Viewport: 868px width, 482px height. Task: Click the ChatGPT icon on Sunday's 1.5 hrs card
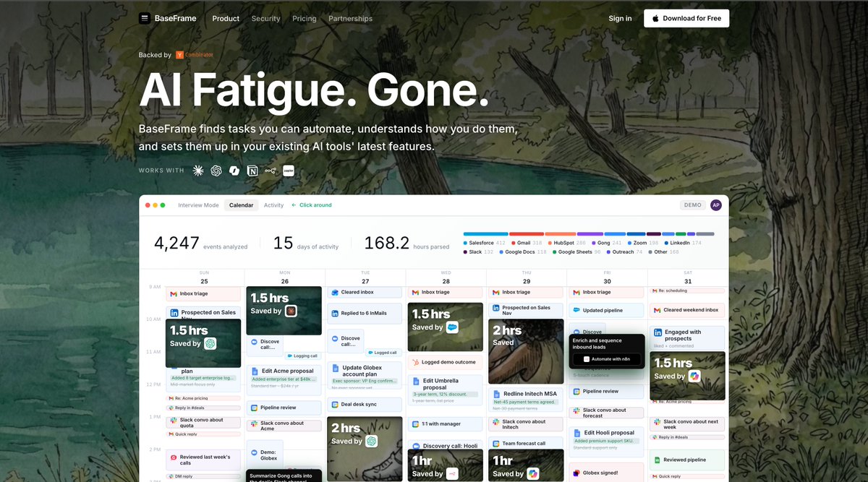210,343
